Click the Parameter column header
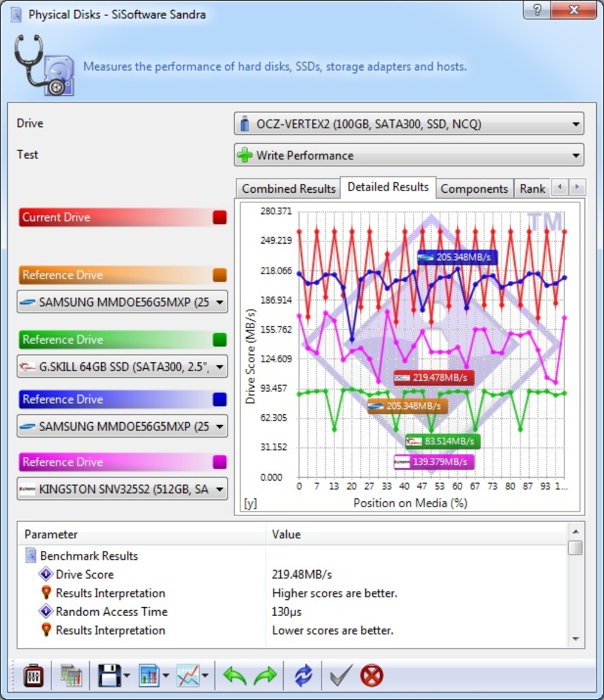 pyautogui.click(x=141, y=534)
